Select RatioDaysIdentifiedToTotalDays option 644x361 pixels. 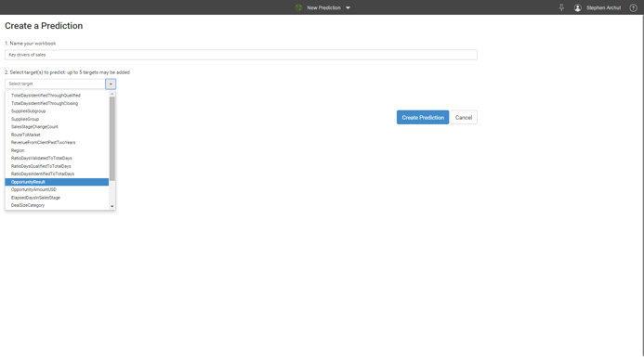(x=57, y=174)
